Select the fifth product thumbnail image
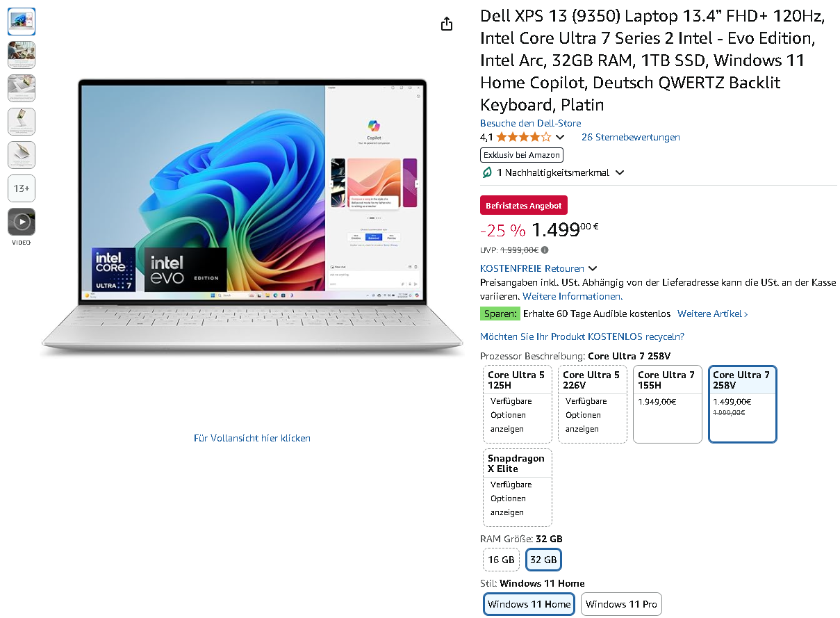 (22, 155)
